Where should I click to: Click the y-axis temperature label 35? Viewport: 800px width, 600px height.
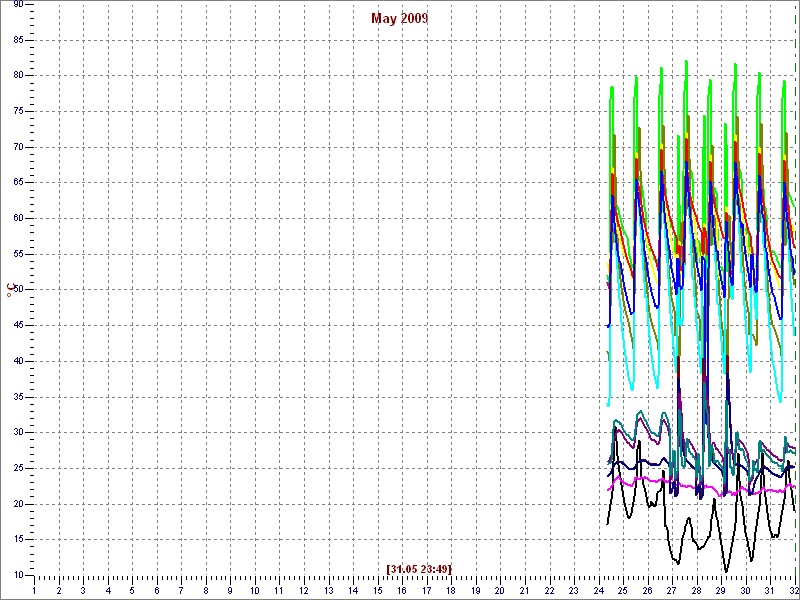(18, 397)
